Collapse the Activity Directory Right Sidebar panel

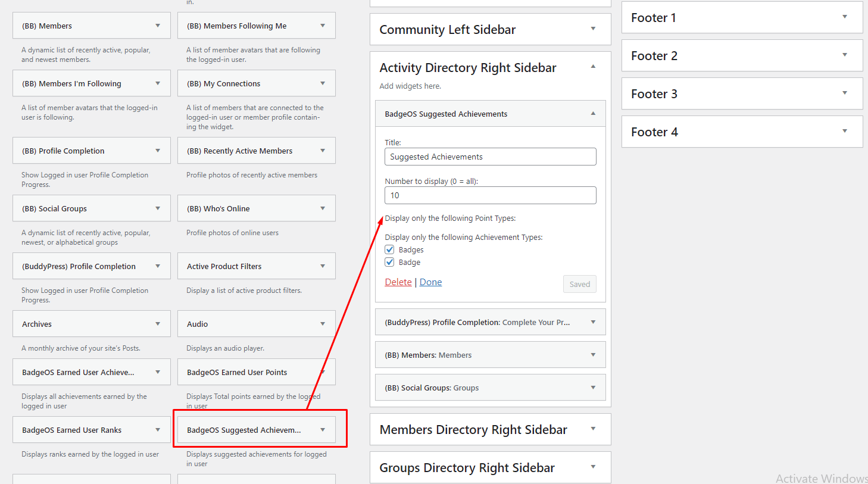(x=593, y=67)
